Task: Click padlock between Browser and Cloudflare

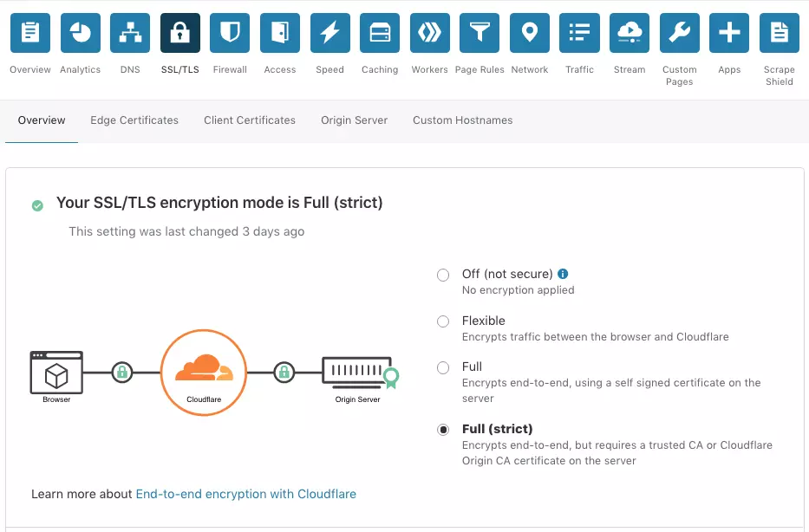Action: [122, 372]
